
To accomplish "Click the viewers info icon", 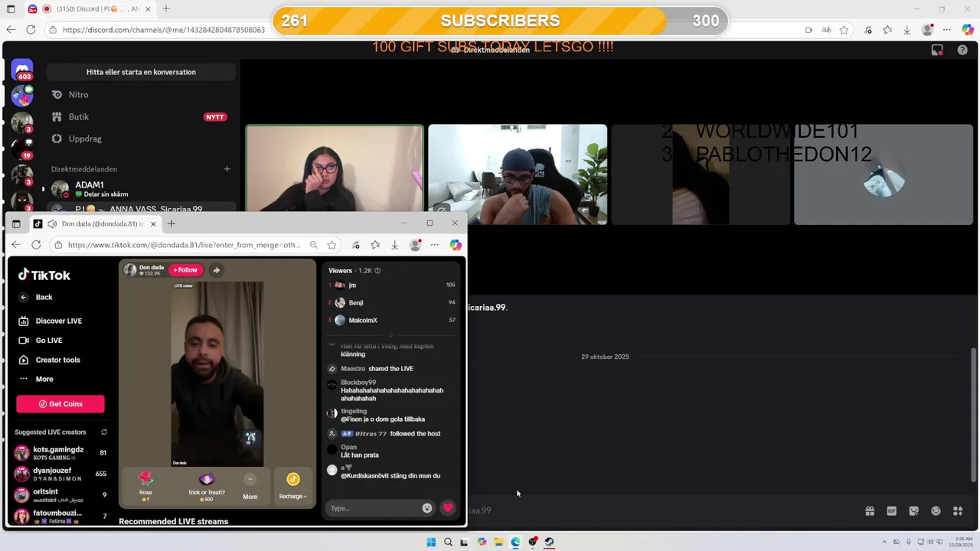I will point(377,271).
